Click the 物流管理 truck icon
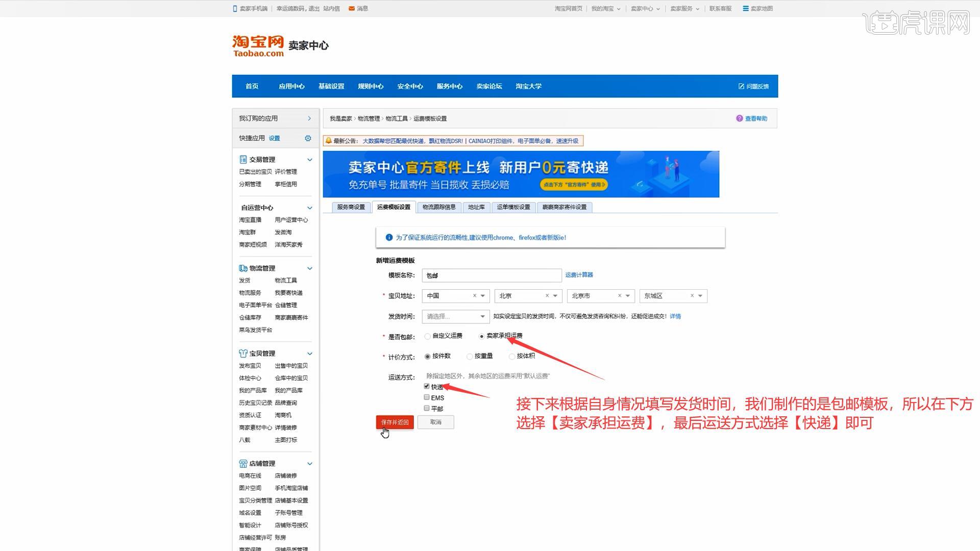Image resolution: width=980 pixels, height=551 pixels. coord(243,268)
